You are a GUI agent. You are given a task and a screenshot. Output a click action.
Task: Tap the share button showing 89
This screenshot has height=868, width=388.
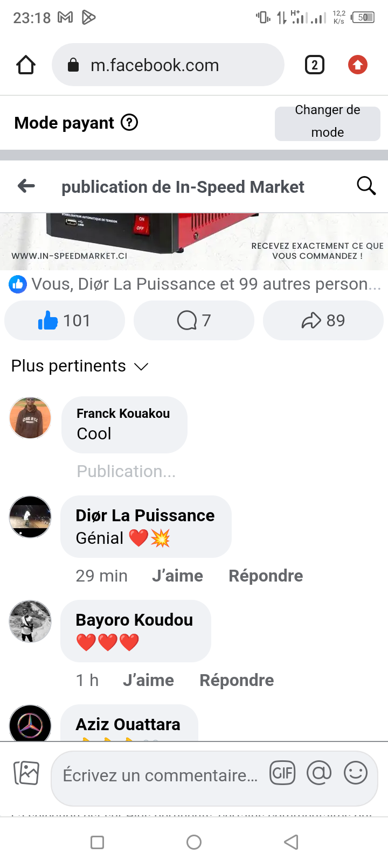pyautogui.click(x=323, y=320)
